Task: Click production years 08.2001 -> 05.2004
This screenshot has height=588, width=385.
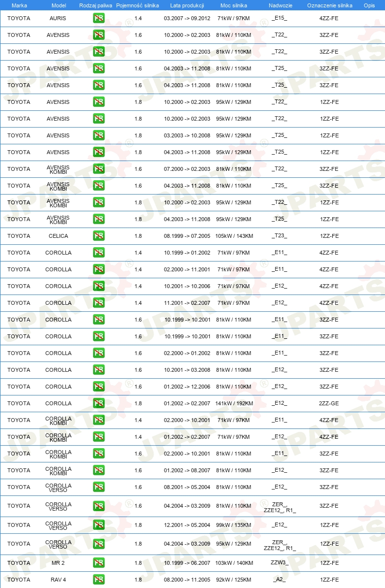Action: [x=187, y=487]
